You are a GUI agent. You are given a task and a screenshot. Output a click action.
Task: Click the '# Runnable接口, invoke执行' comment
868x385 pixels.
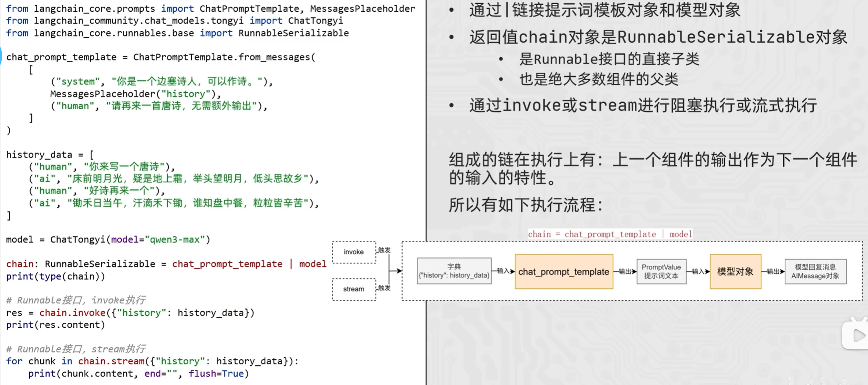(76, 300)
